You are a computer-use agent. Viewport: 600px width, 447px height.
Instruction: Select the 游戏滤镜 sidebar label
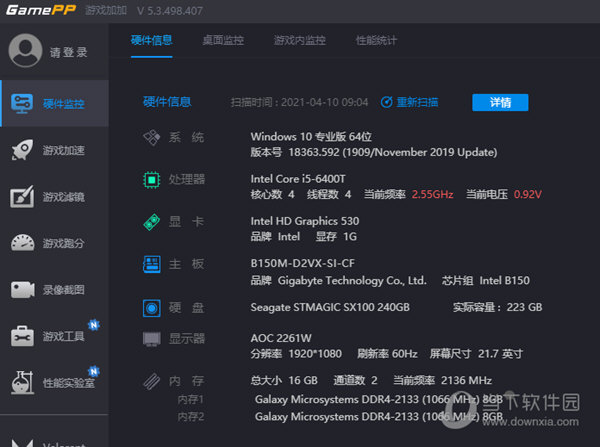tap(64, 197)
